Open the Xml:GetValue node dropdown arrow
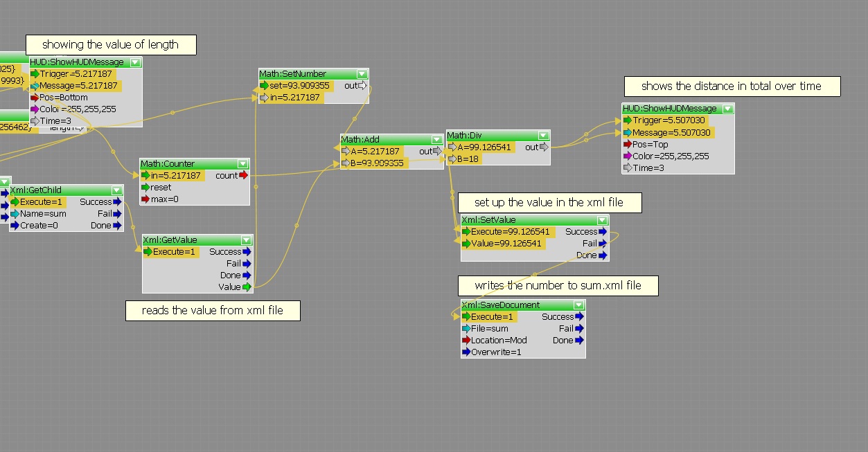 [x=246, y=240]
